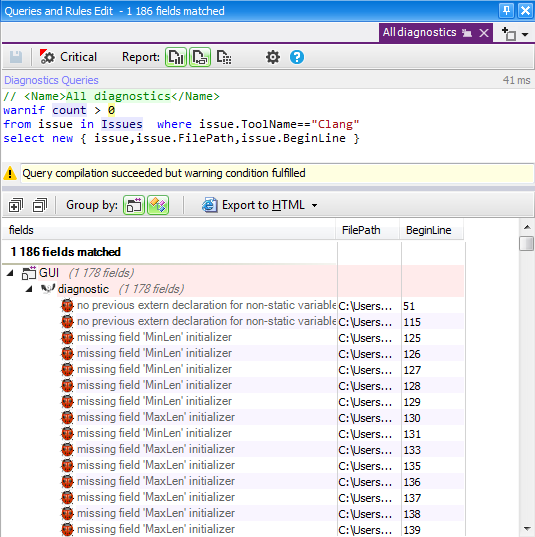Toggle the Critical rule flag
535x537 pixels.
pos(69,57)
